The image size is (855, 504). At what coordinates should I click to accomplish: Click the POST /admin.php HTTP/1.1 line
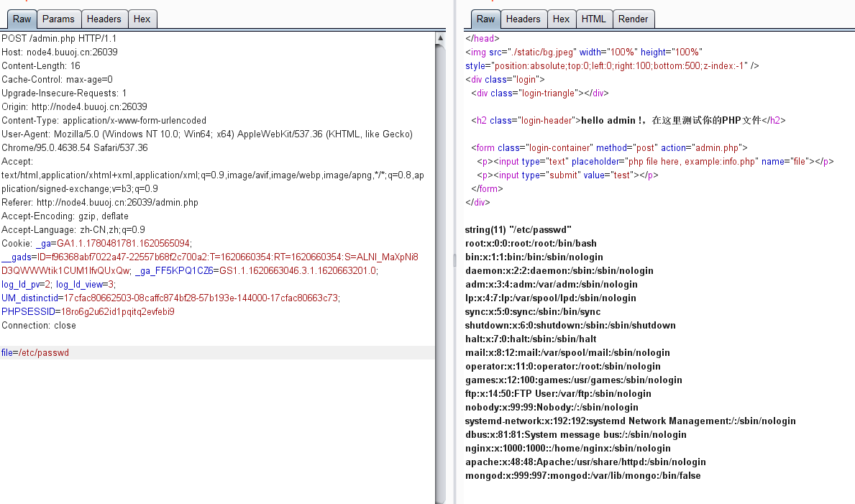(x=59, y=39)
